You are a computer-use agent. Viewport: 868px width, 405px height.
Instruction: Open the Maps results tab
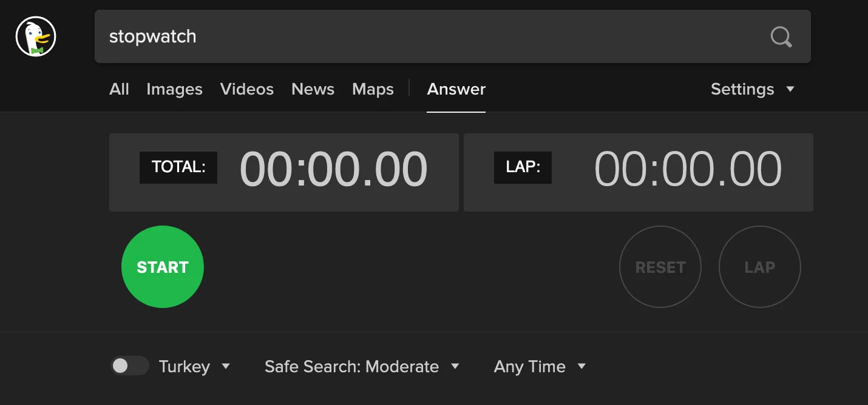click(373, 89)
